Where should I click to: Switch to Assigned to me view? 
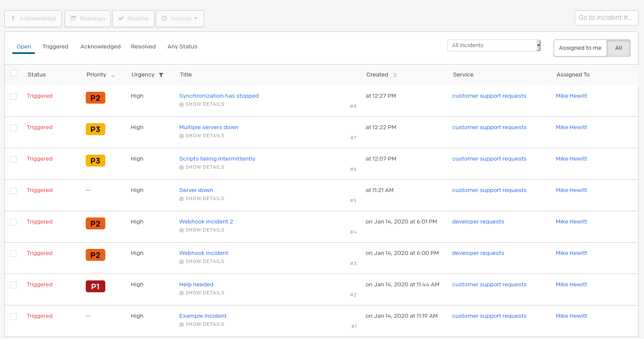(580, 48)
